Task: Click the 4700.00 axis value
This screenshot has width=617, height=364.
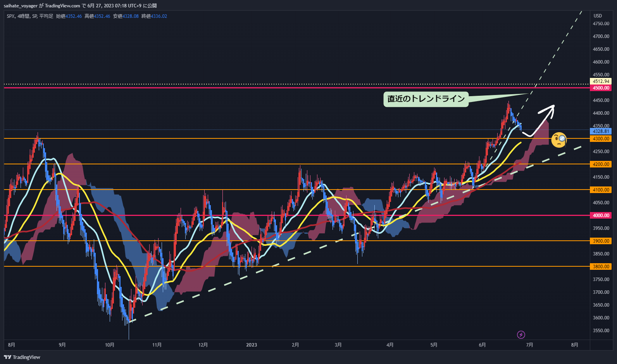Action: coord(601,36)
